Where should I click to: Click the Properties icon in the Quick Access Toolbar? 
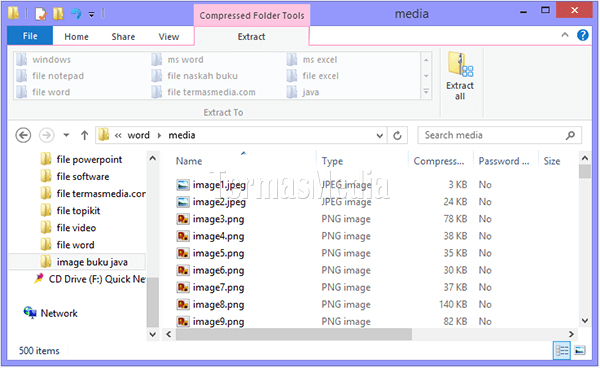(41, 14)
